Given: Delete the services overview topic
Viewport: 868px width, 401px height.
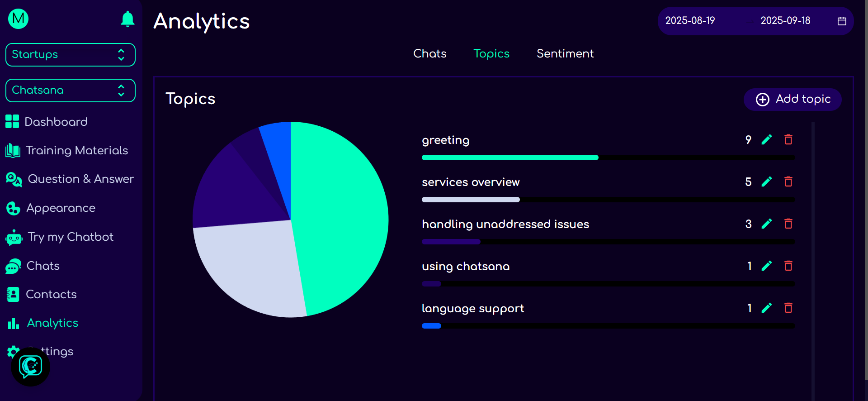Looking at the screenshot, I should [x=788, y=182].
